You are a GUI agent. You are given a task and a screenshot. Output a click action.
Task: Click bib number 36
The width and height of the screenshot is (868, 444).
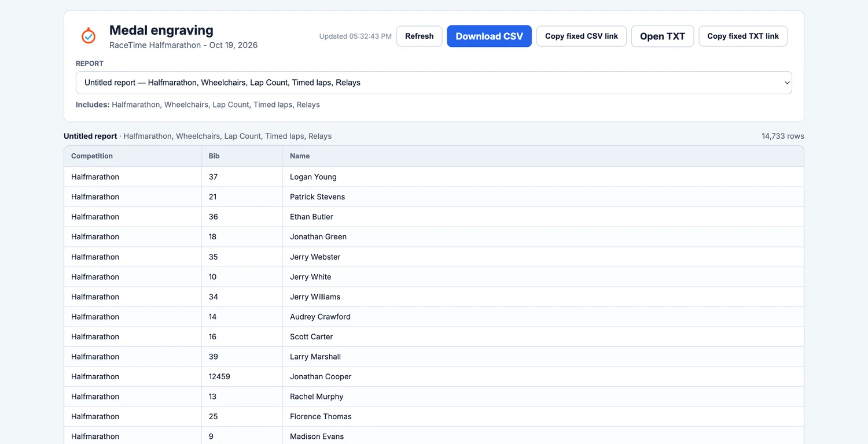(213, 217)
